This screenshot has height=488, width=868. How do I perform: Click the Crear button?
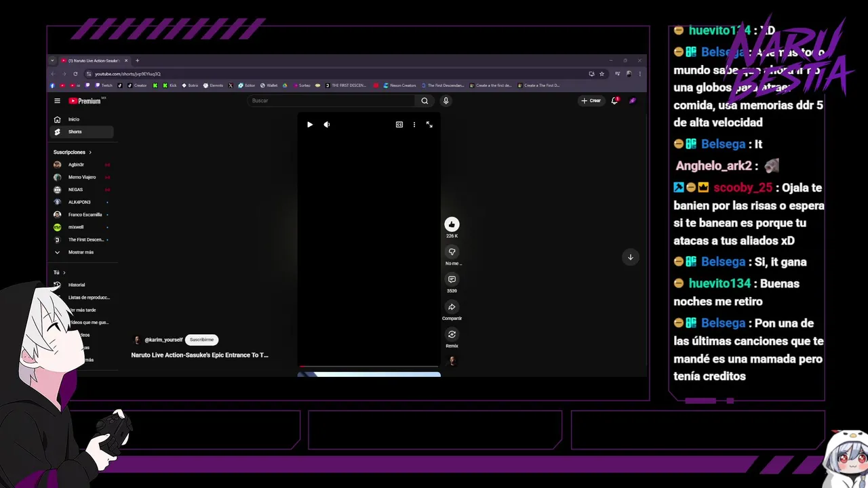pos(591,100)
